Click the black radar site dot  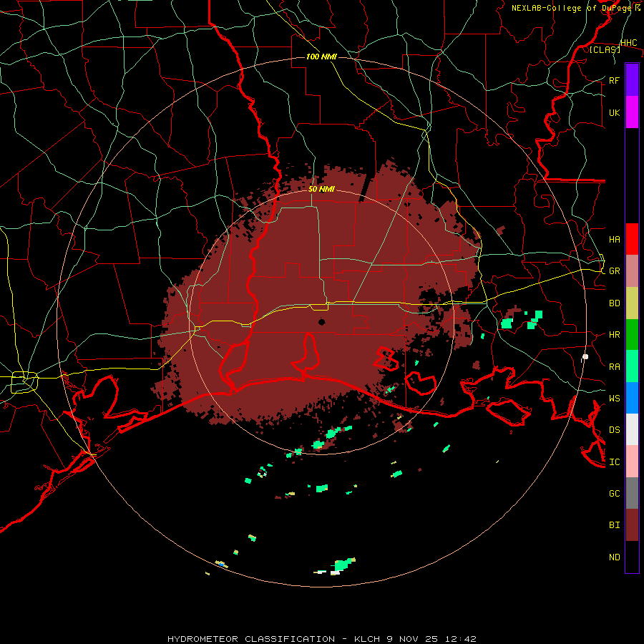[x=322, y=321]
